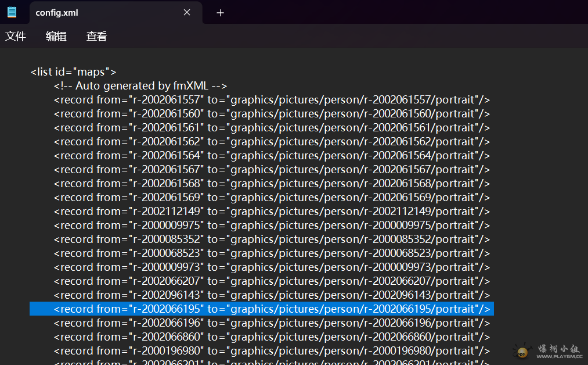
Task: Place cursor in the r-2002066207 record line
Action: point(272,281)
